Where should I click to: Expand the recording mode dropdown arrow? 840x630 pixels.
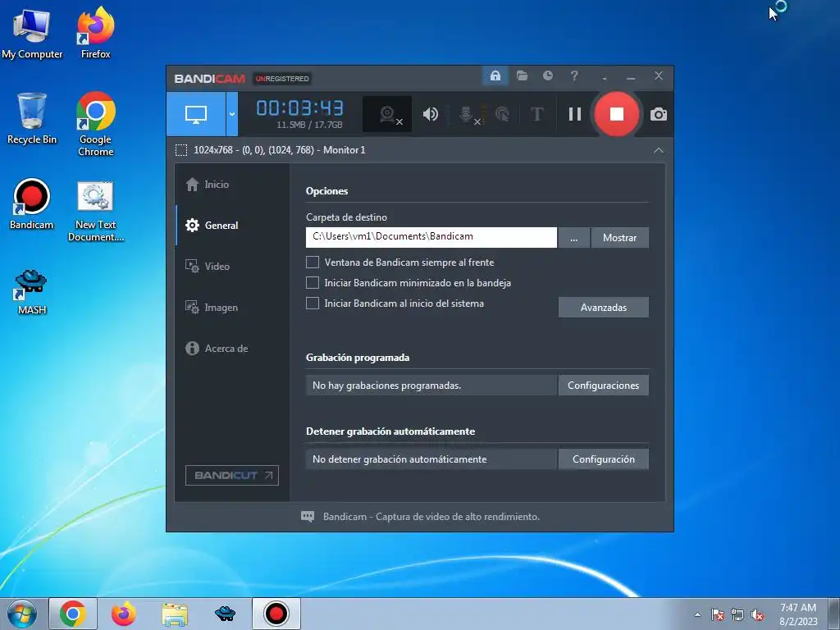tap(232, 113)
